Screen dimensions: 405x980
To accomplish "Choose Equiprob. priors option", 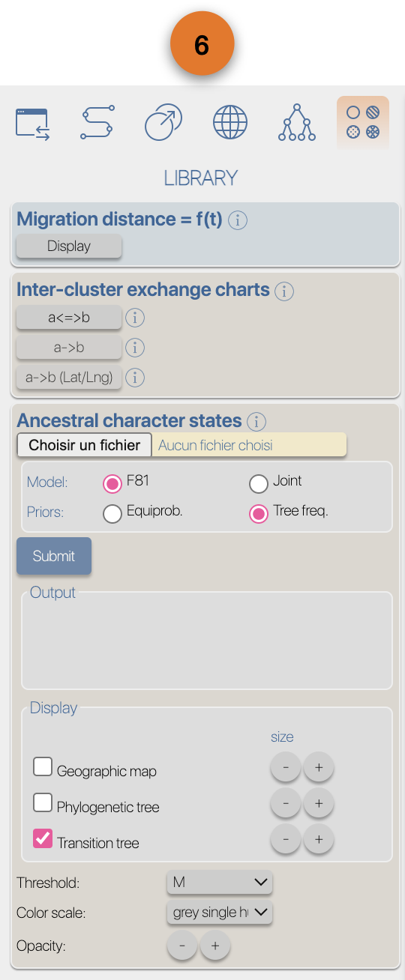I will pos(112,514).
